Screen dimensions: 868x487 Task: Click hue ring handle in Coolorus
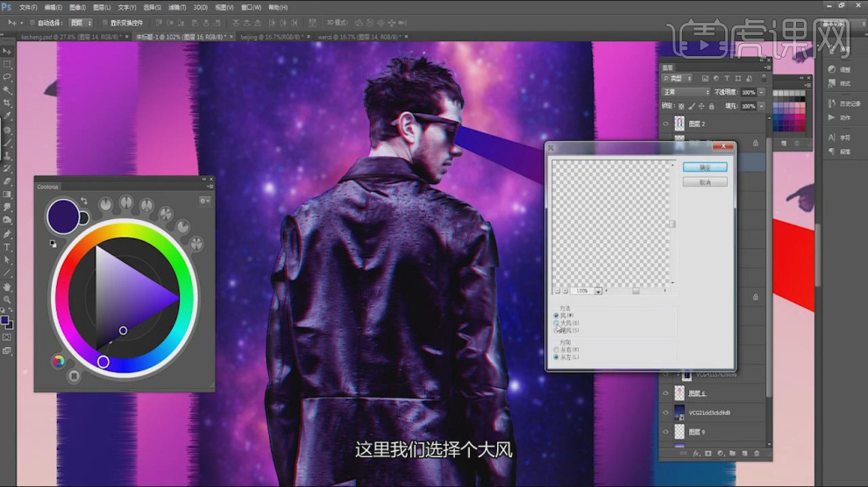103,362
